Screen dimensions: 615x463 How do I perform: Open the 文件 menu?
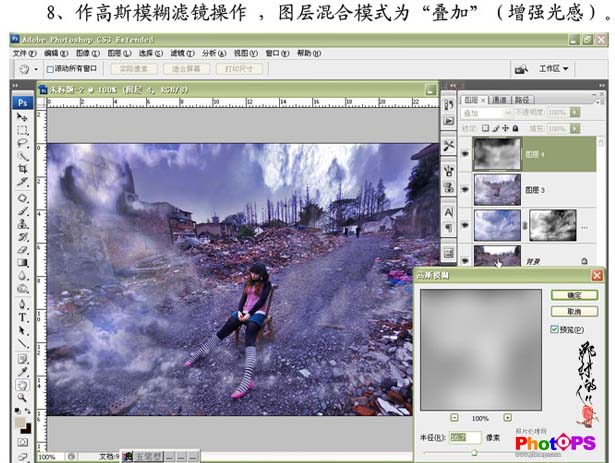pyautogui.click(x=24, y=53)
